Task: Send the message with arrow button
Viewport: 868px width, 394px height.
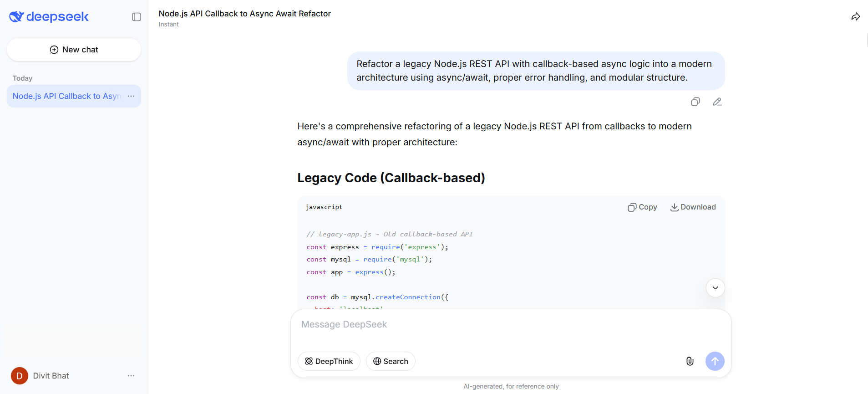Action: (x=715, y=361)
